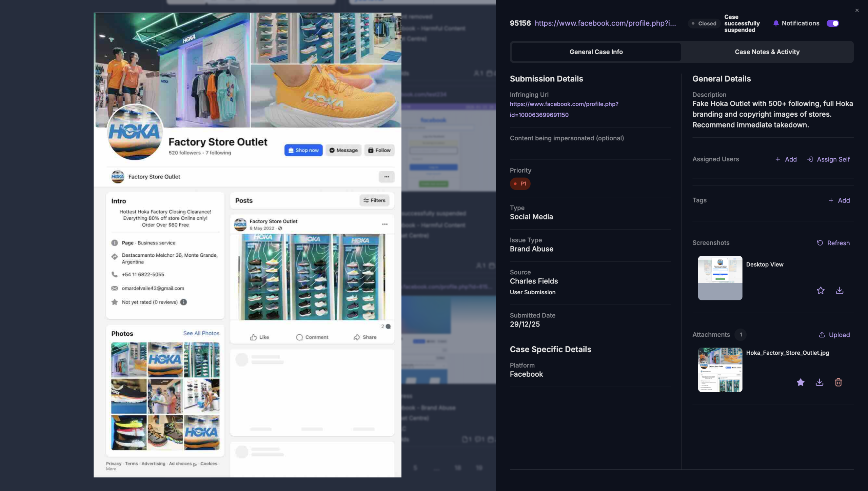Open the case URL link in header
This screenshot has width=868, height=491.
pyautogui.click(x=605, y=23)
